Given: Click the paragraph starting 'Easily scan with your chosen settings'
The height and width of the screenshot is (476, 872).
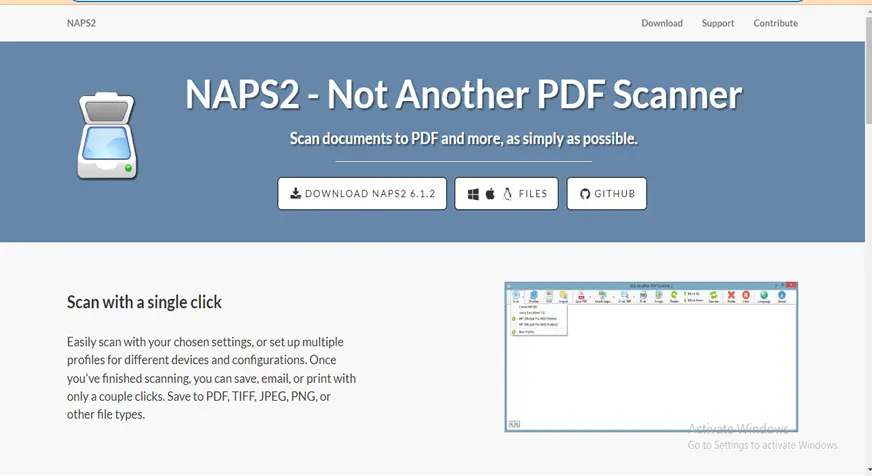Looking at the screenshot, I should point(211,378).
